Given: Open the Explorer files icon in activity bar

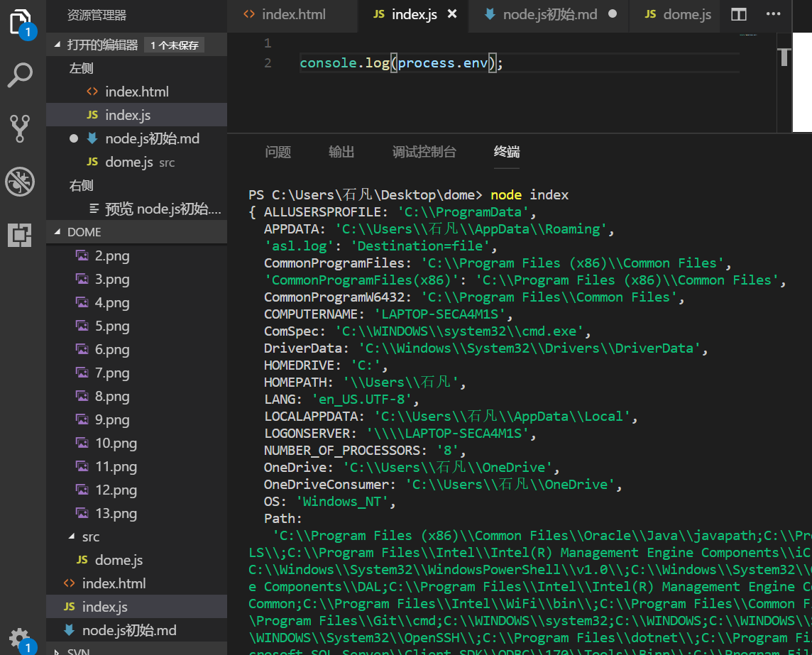Looking at the screenshot, I should [21, 21].
